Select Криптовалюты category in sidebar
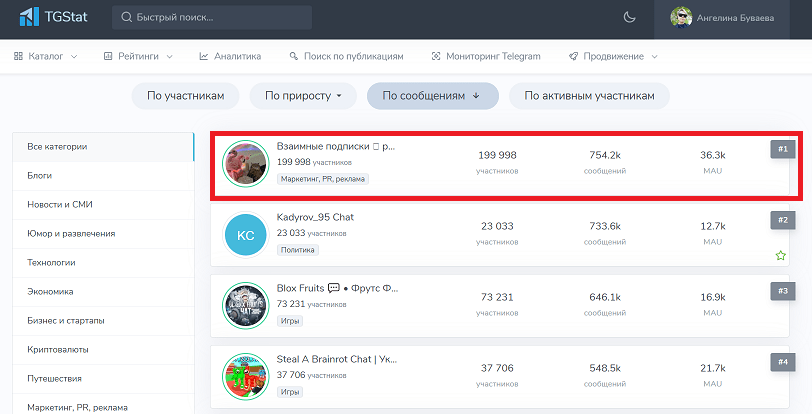Screen dimensions: 812x414 point(58,350)
